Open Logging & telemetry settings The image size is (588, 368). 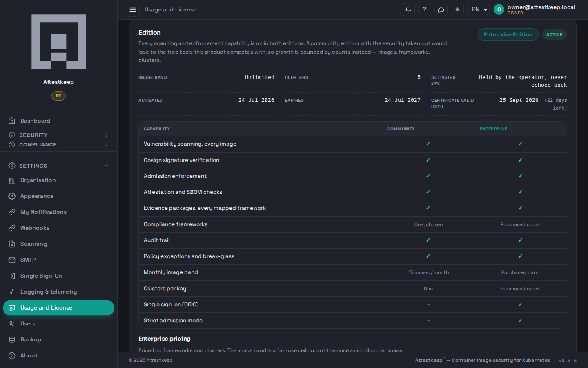pyautogui.click(x=58, y=292)
